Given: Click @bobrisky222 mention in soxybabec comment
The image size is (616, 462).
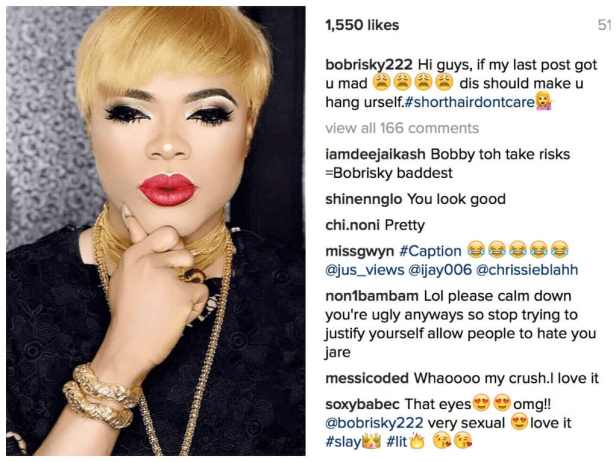Looking at the screenshot, I should tap(374, 423).
